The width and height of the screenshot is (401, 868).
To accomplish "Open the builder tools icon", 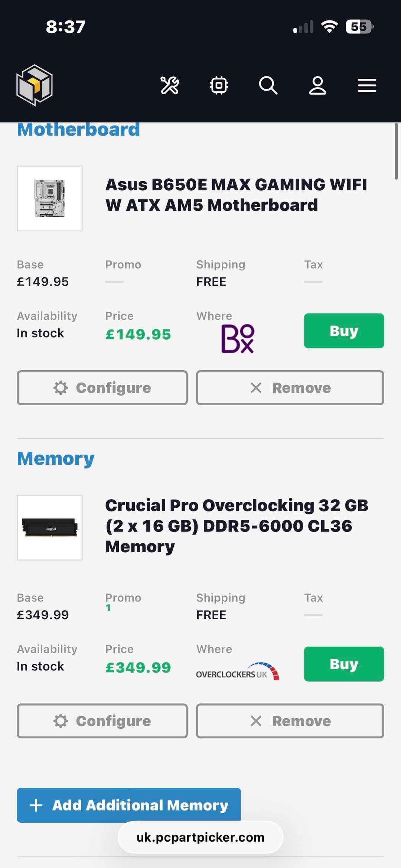I will 170,85.
